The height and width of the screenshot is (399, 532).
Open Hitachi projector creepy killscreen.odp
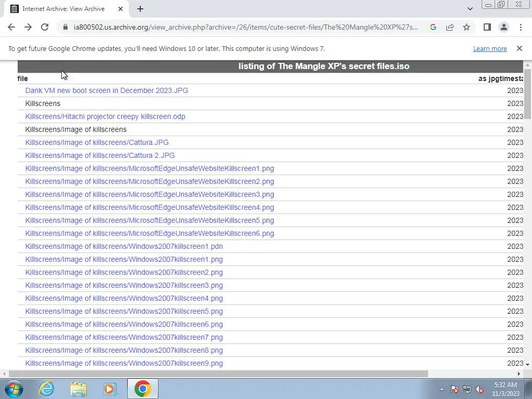click(x=105, y=116)
